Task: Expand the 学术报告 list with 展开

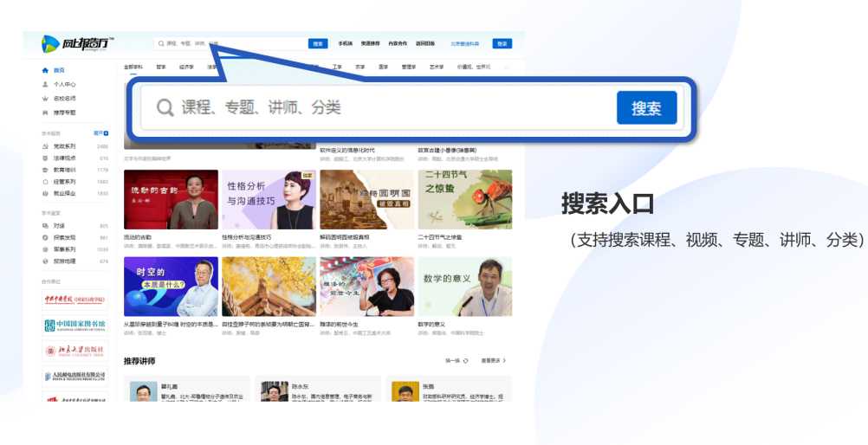Action: (100, 133)
